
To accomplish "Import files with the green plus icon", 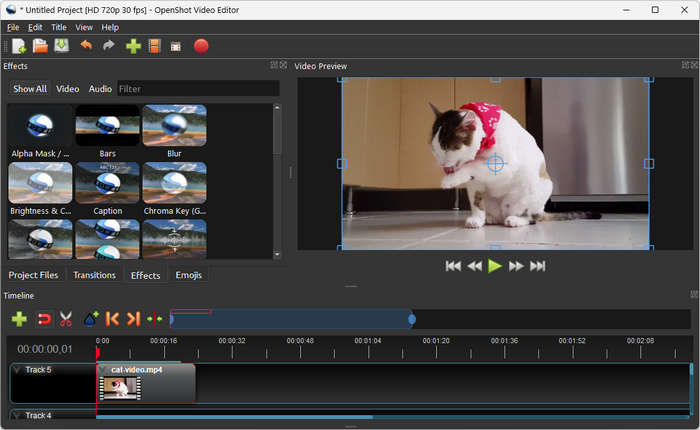I will (x=133, y=46).
